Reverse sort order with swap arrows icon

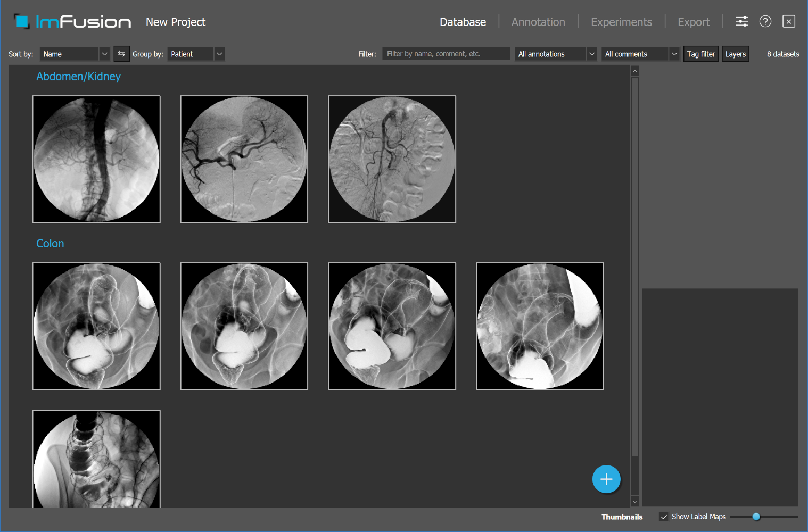point(121,54)
